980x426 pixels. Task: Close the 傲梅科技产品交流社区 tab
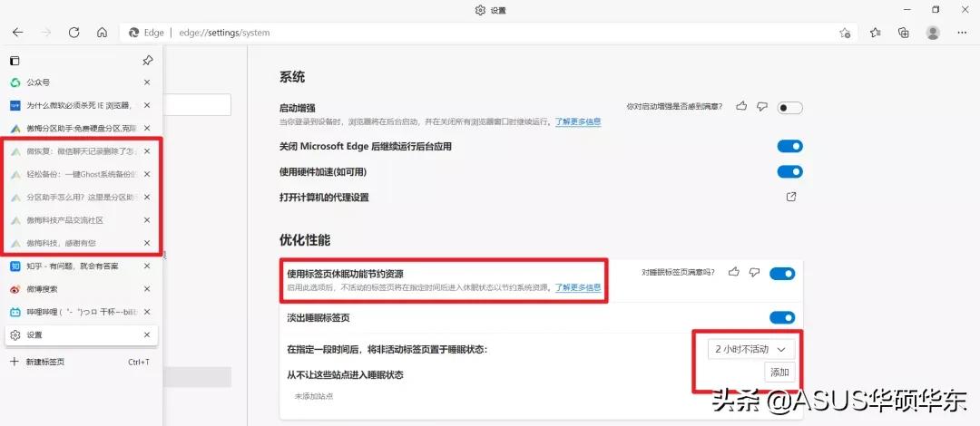tap(147, 220)
